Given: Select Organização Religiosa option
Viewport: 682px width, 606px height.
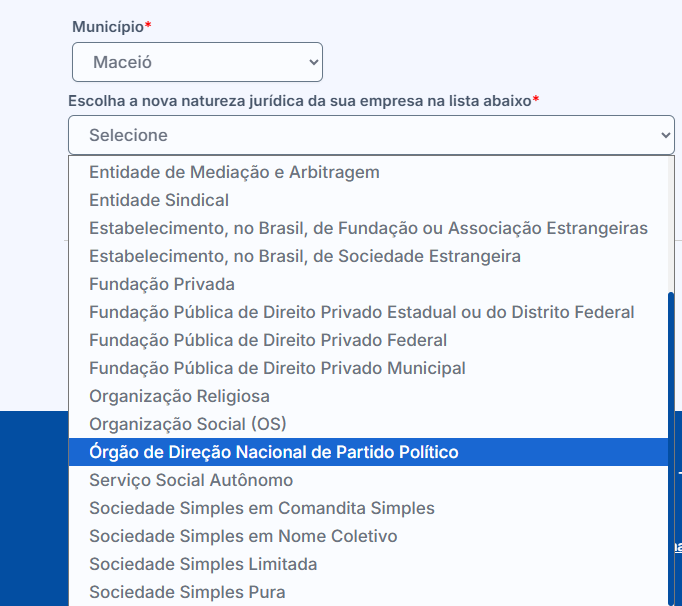Looking at the screenshot, I should (368, 396).
